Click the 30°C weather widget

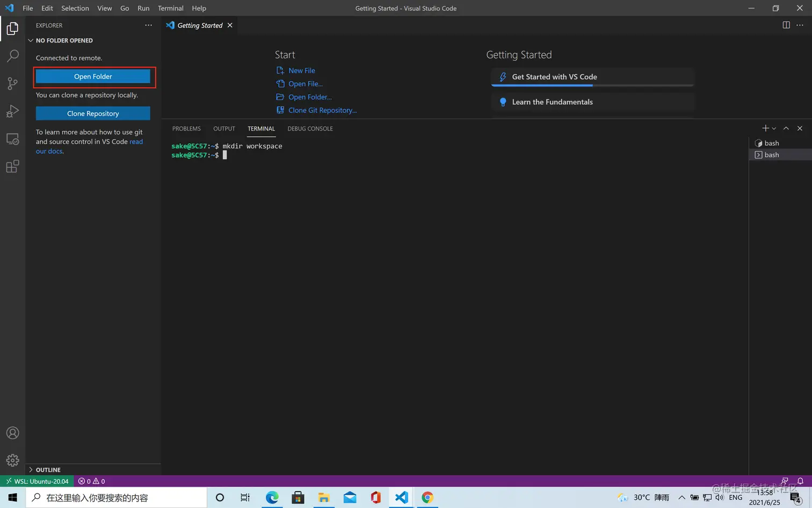coord(643,498)
